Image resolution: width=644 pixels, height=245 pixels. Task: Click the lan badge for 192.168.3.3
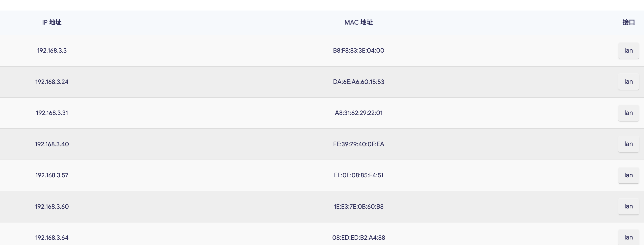[628, 51]
